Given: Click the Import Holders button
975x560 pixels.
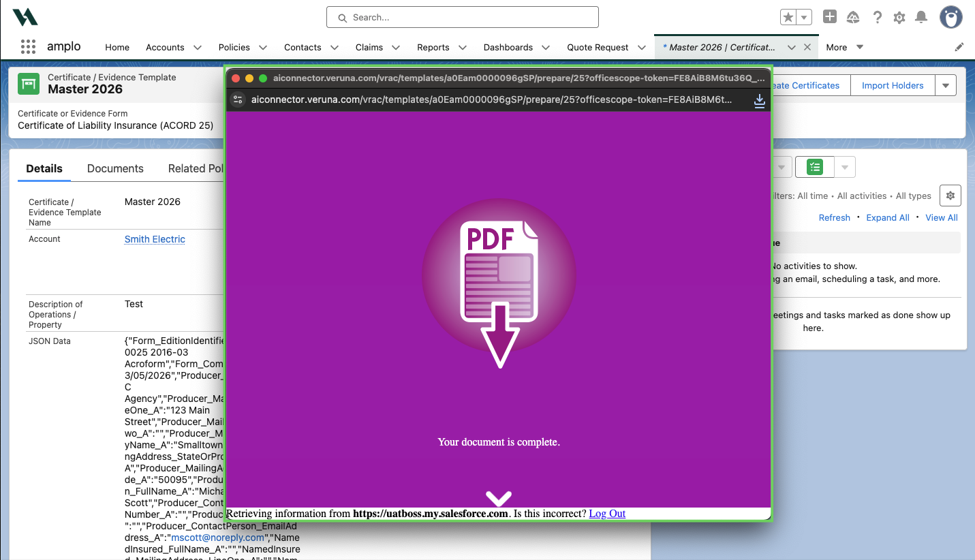Looking at the screenshot, I should pyautogui.click(x=893, y=85).
